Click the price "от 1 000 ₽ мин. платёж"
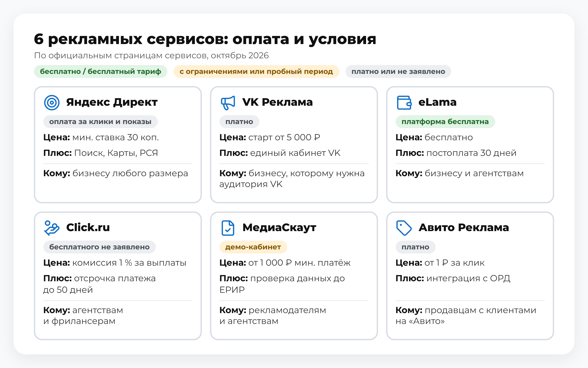The image size is (588, 368). [299, 263]
